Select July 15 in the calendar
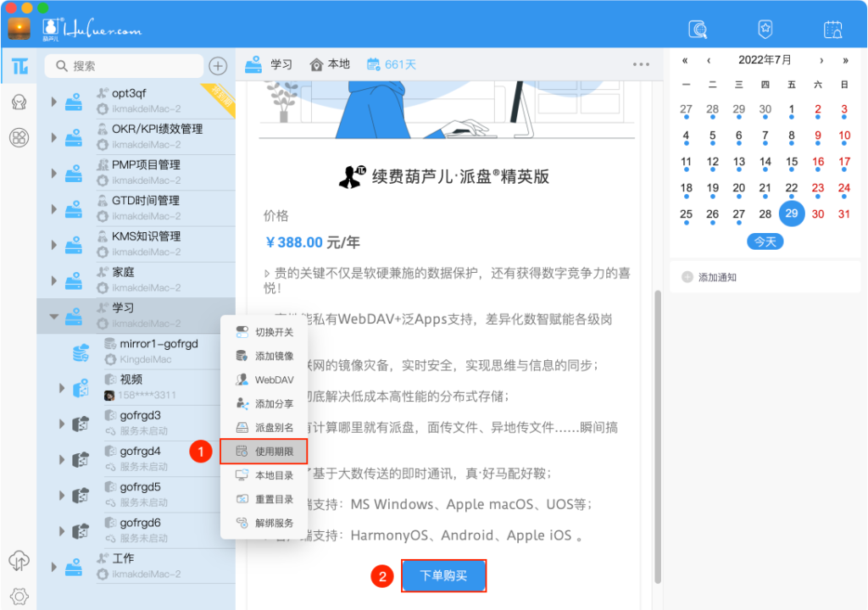This screenshot has height=610, width=868. [792, 162]
